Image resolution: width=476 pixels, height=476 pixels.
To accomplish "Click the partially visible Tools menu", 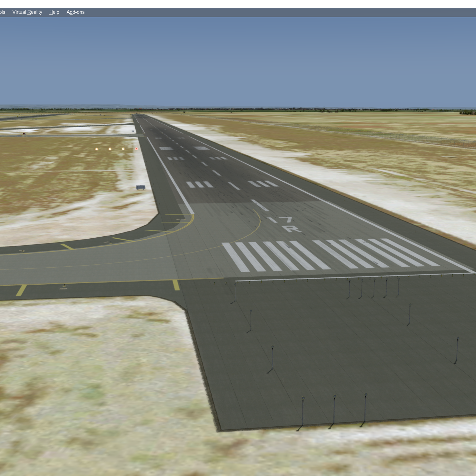I will click(x=2, y=12).
